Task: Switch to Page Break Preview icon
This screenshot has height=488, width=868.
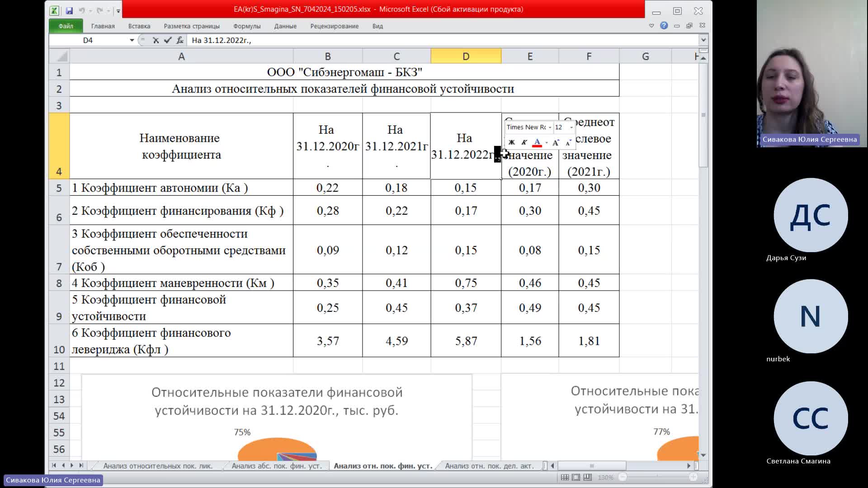Action: tap(587, 477)
